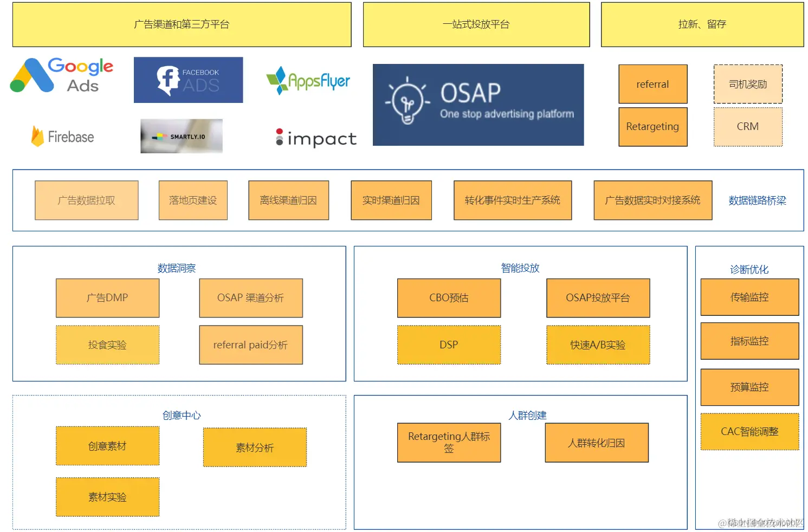Select the 广告渠道和第三方平台 header box
The height and width of the screenshot is (532, 808).
coord(182,24)
